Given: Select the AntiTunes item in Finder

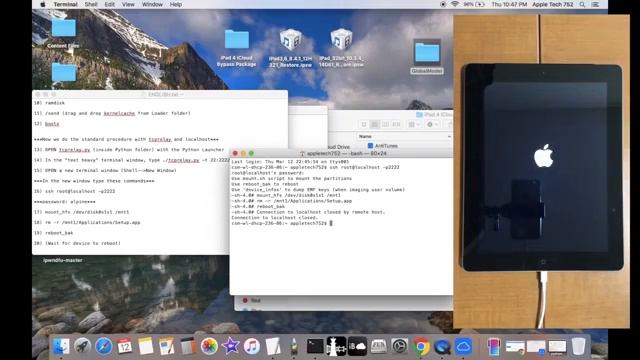Looking at the screenshot, I should coord(382,146).
